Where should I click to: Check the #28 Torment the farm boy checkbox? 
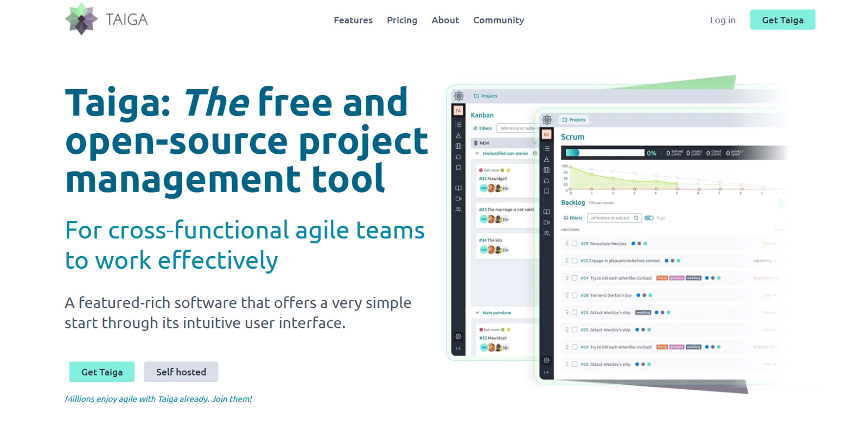tap(575, 295)
